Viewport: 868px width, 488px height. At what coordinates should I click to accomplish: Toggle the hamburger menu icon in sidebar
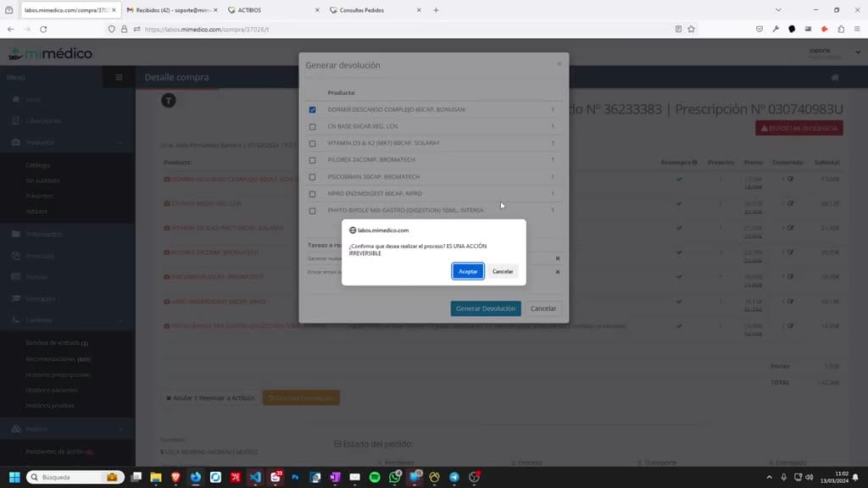coord(119,77)
